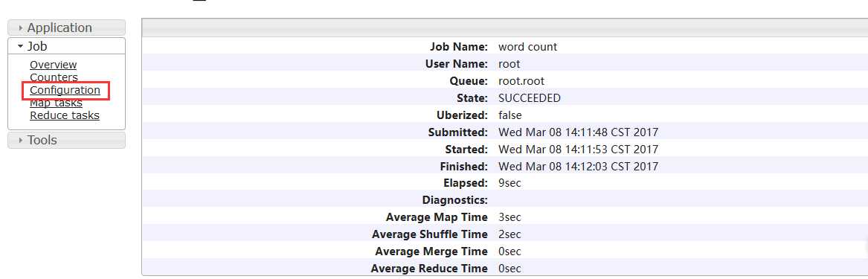Open the Overview link under Job

[53, 65]
